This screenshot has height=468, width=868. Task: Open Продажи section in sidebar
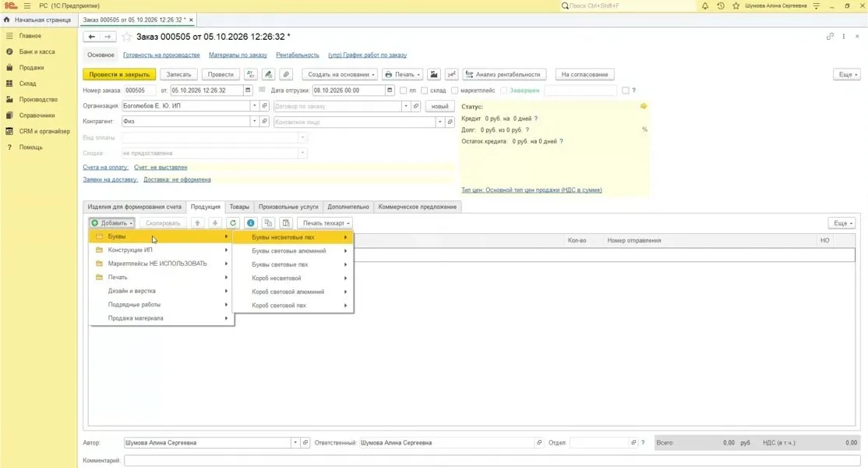click(31, 68)
